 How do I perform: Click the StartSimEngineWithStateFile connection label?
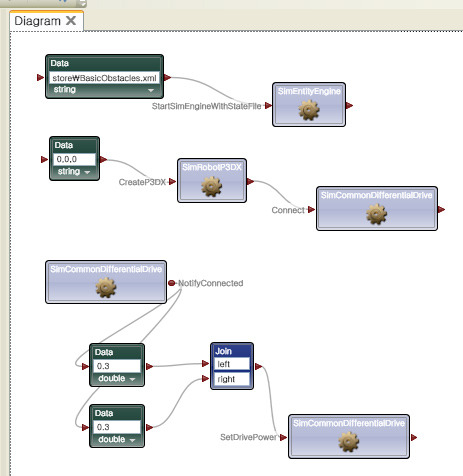pos(207,106)
